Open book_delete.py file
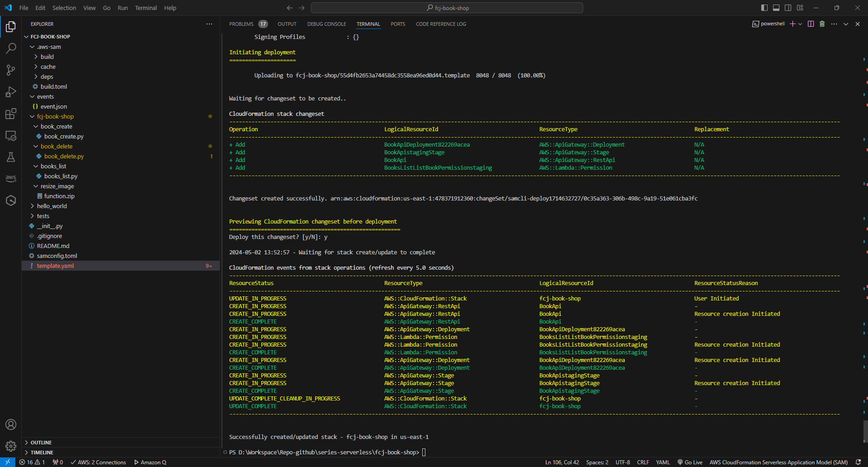 click(x=121, y=156)
